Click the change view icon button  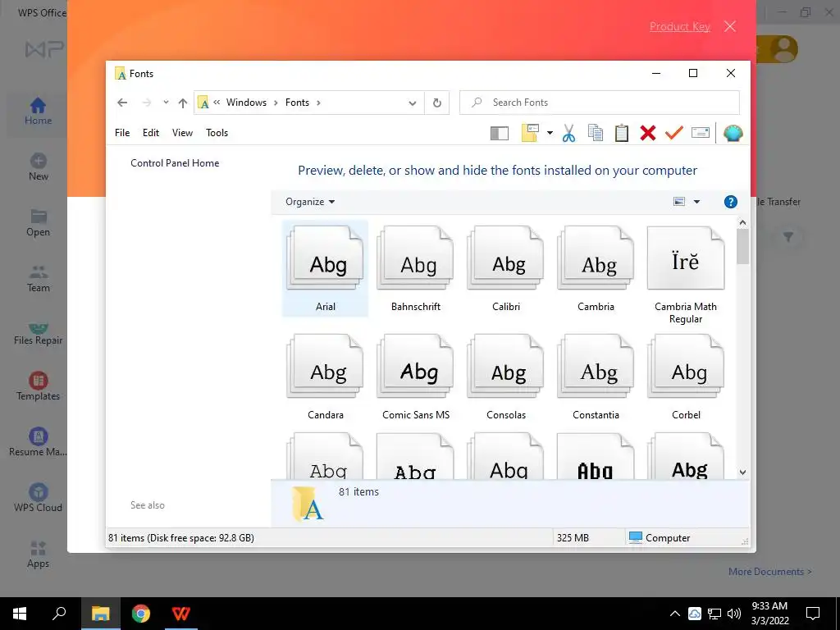[679, 202]
